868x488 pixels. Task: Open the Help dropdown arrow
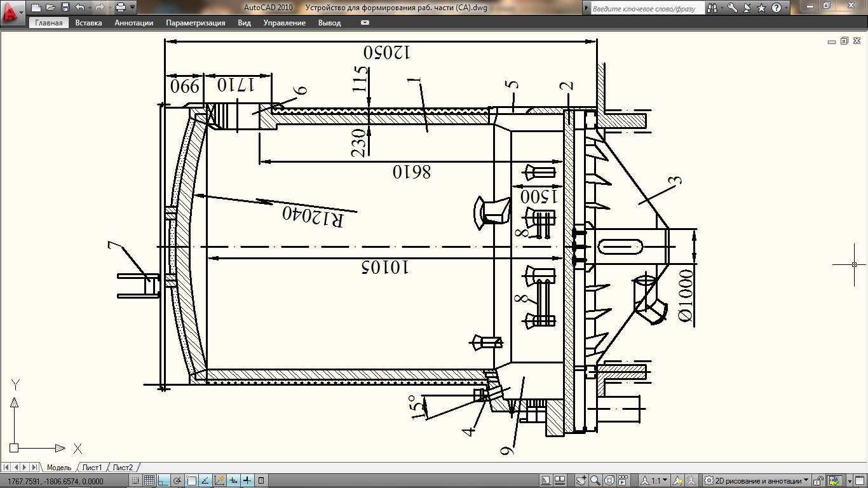[785, 8]
